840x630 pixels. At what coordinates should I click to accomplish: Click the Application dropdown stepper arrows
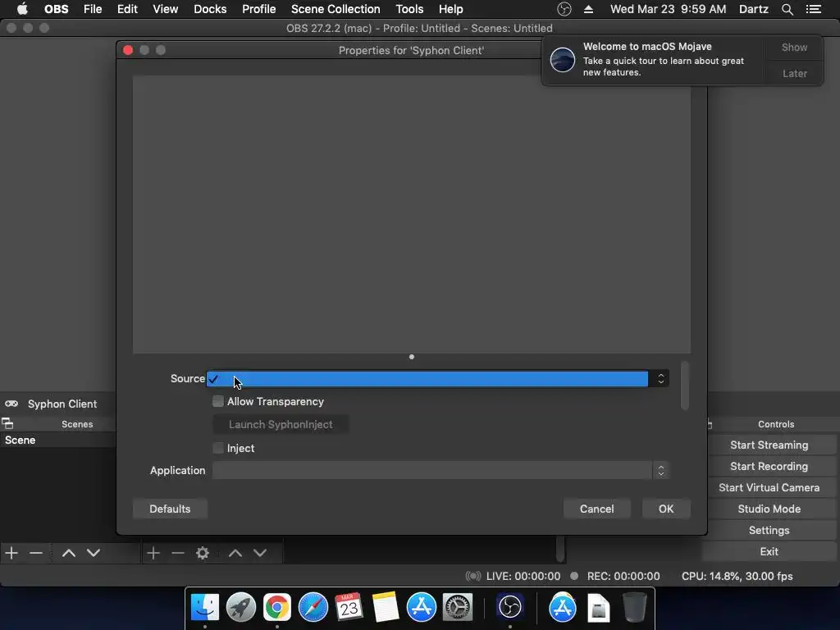pyautogui.click(x=660, y=470)
